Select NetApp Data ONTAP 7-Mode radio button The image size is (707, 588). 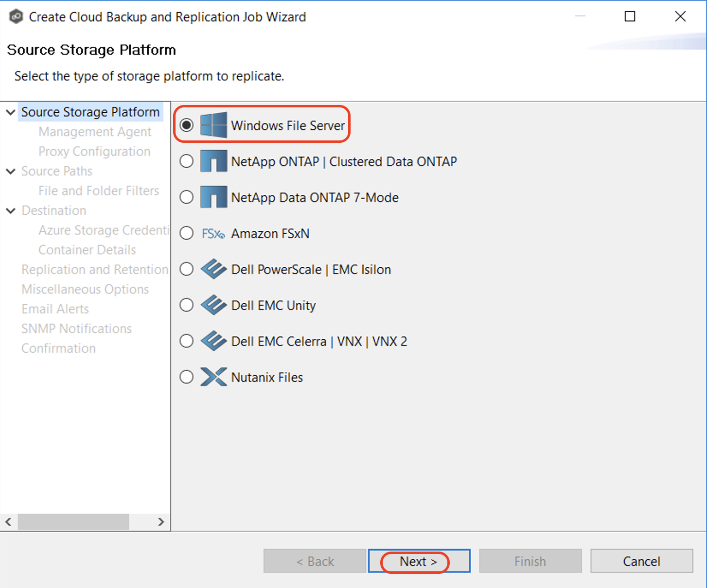tap(187, 197)
